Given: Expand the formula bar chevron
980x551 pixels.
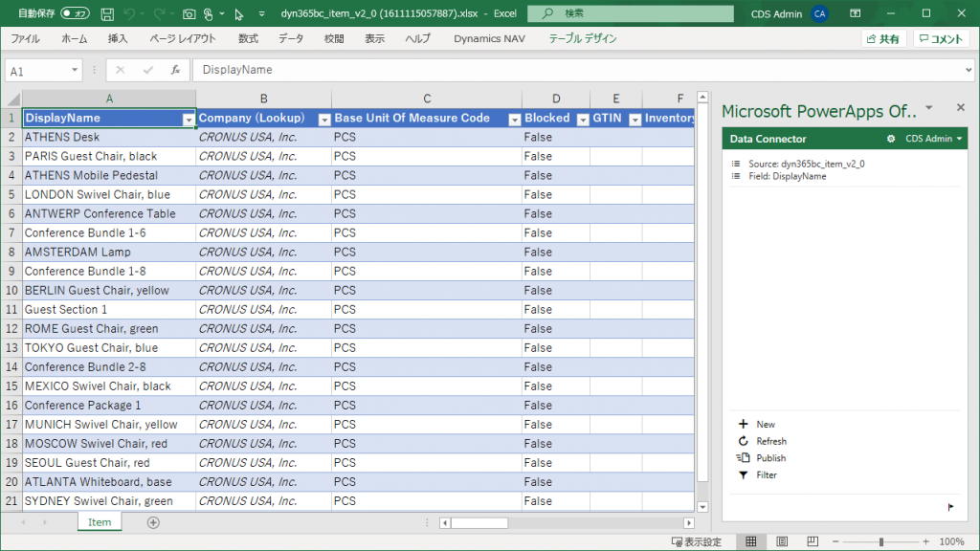Looking at the screenshot, I should pyautogui.click(x=969, y=70).
